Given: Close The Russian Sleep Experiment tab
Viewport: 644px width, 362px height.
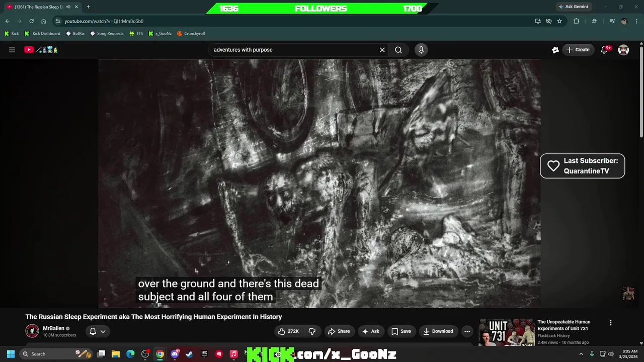Looking at the screenshot, I should [x=77, y=7].
